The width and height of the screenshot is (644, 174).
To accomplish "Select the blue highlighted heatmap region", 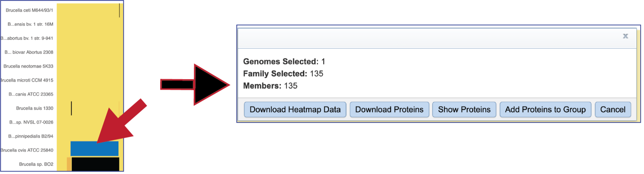I will click(95, 149).
